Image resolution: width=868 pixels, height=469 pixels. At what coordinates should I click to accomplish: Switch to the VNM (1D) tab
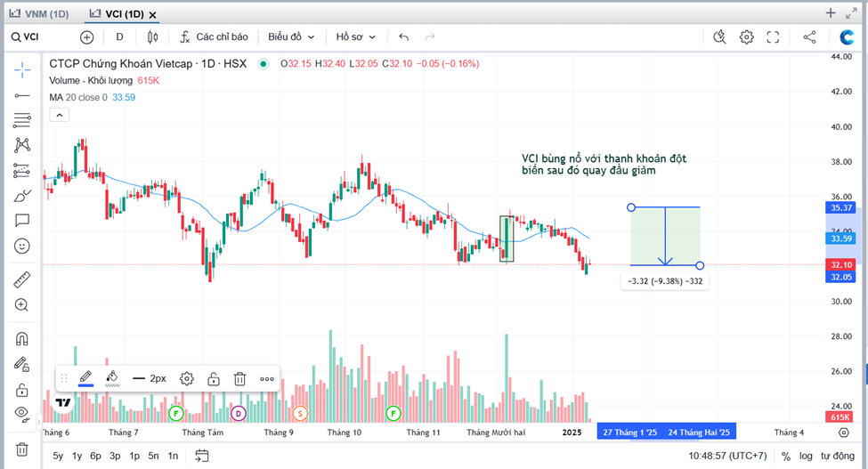39,14
